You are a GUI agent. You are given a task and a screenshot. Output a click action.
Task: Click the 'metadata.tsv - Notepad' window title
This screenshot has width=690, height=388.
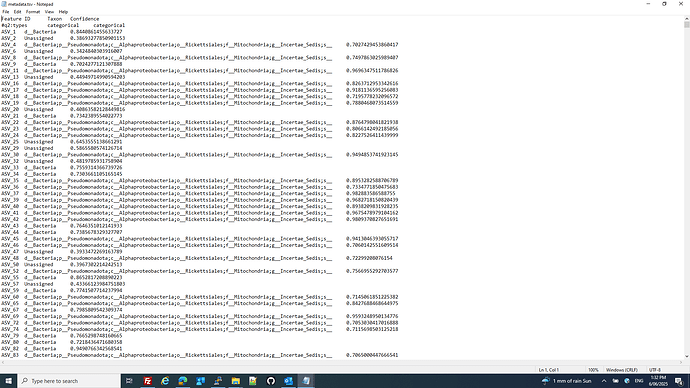pyautogui.click(x=30, y=4)
